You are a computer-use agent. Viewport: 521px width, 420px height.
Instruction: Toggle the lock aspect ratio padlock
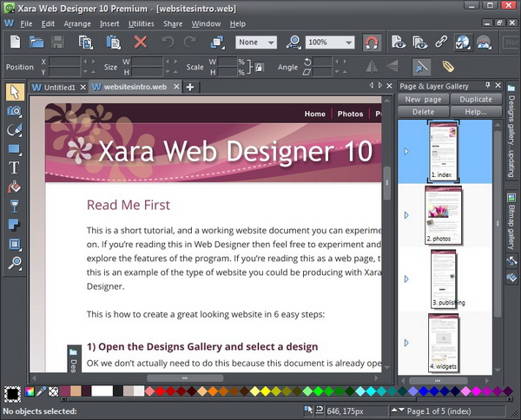coord(258,67)
